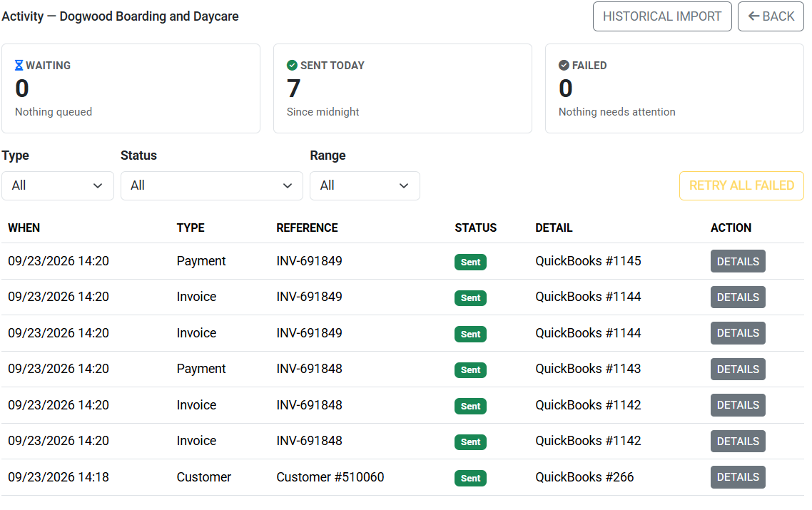Click the back arrow icon

754,16
